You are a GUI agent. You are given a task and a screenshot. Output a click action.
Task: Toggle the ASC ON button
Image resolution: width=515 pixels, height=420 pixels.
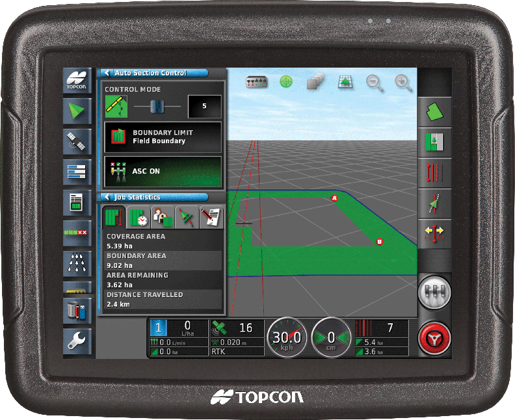(x=163, y=172)
